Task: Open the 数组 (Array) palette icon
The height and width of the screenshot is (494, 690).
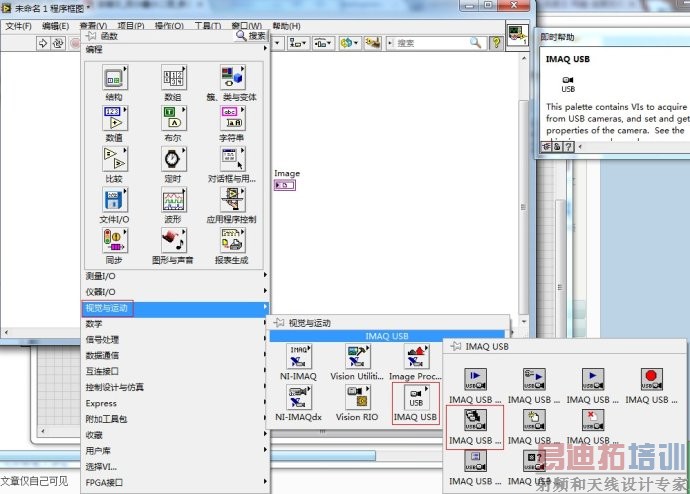Action: 173,77
